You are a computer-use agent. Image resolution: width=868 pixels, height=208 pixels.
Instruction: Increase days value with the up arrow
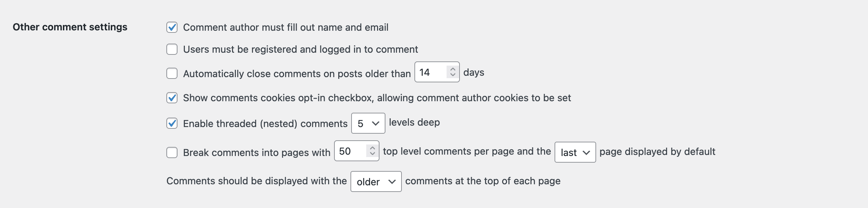453,69
